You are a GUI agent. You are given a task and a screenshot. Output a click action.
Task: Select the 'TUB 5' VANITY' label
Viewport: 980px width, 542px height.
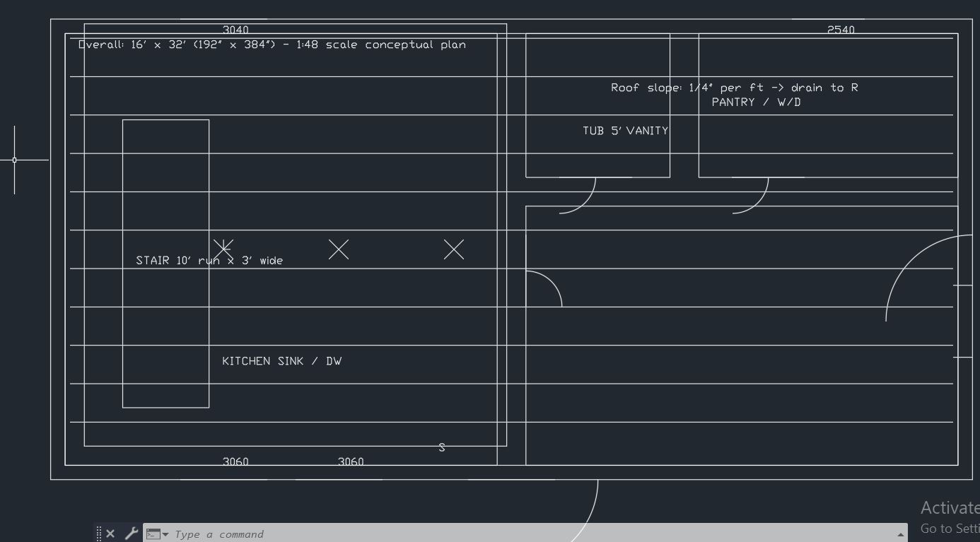[625, 131]
